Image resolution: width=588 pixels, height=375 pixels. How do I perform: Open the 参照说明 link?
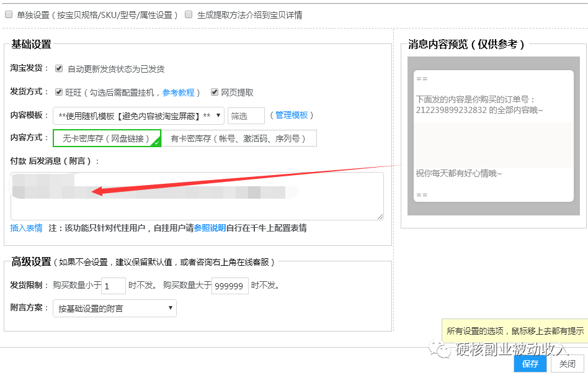pos(210,228)
